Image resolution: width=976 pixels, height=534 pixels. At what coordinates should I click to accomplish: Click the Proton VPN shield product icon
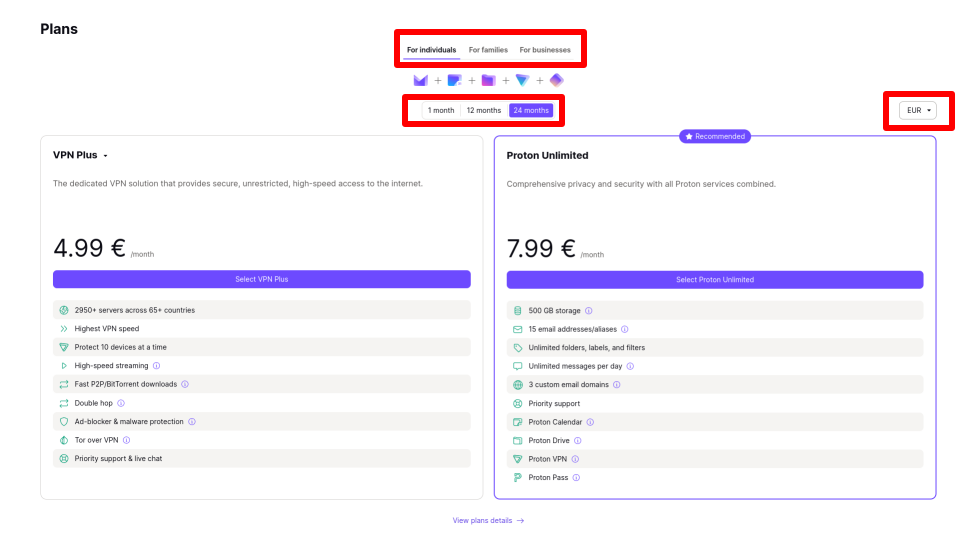coord(522,80)
